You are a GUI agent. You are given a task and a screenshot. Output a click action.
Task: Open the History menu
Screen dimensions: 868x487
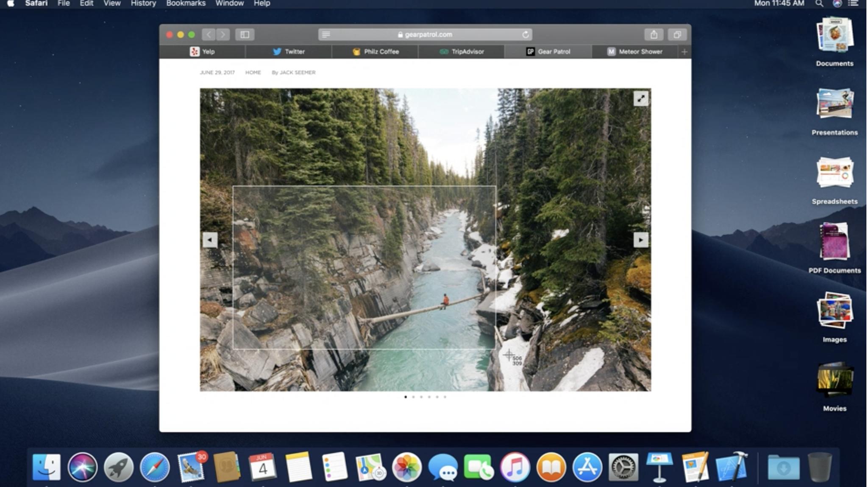pyautogui.click(x=143, y=3)
